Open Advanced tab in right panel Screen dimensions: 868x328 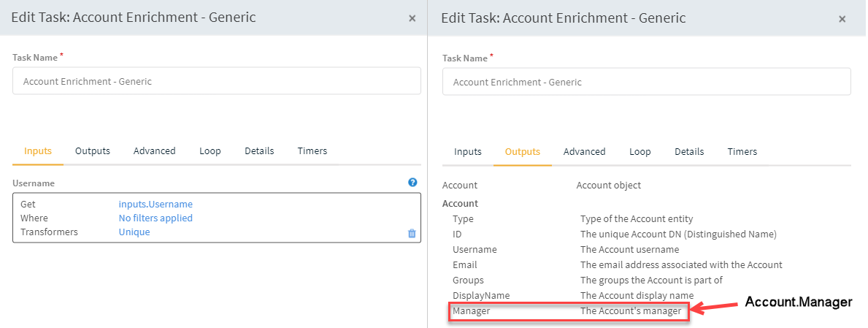pyautogui.click(x=584, y=152)
